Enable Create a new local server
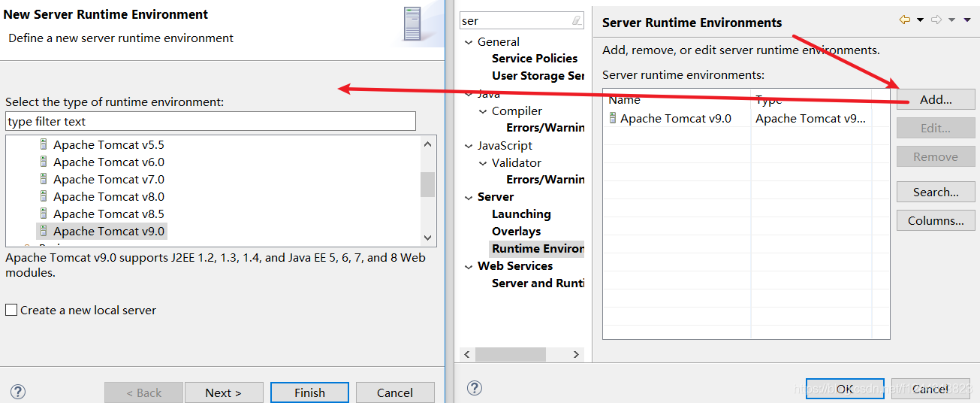 coord(11,310)
